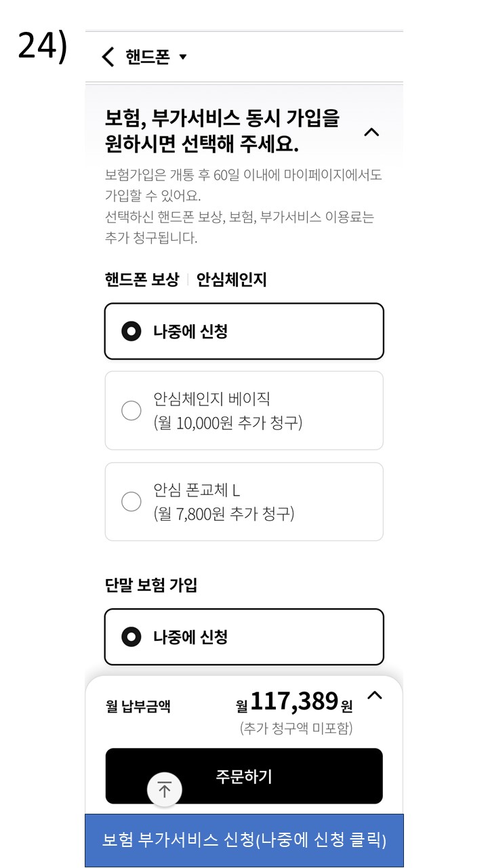
Task: Go back using the left arrow icon
Action: coord(108,57)
